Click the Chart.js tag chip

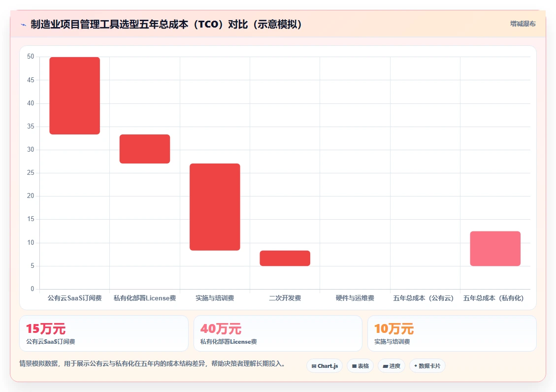[325, 366]
